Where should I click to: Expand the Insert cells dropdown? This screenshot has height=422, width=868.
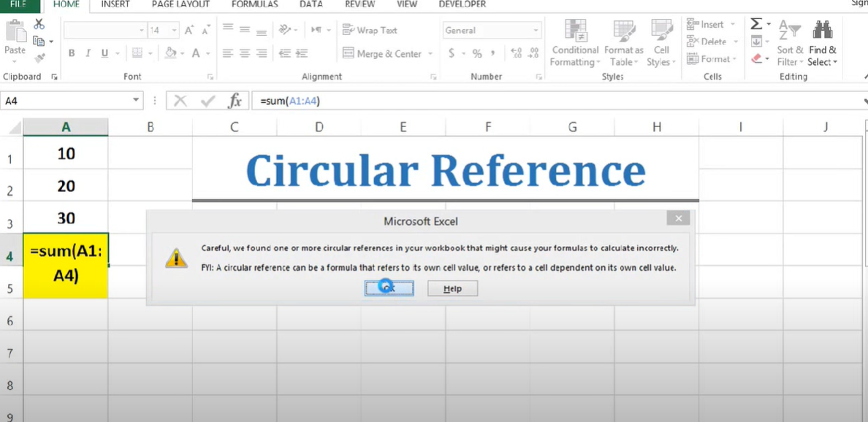(x=733, y=24)
